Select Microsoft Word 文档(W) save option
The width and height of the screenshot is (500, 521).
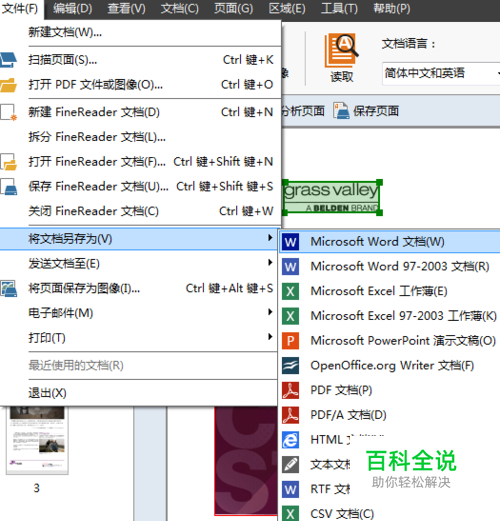coord(389,242)
